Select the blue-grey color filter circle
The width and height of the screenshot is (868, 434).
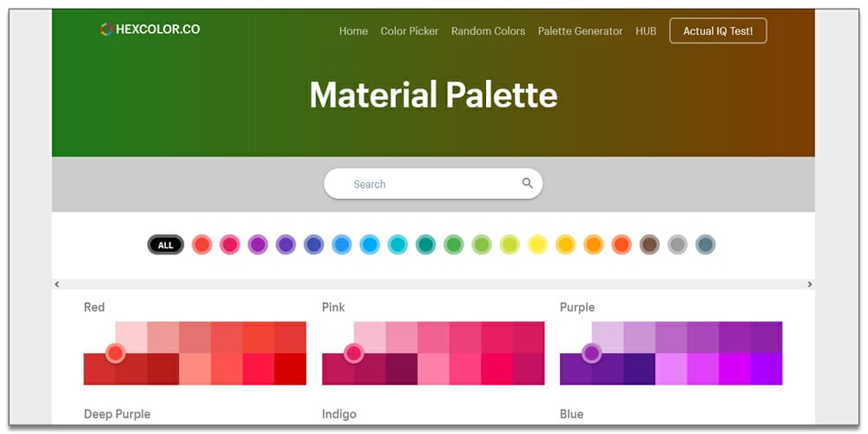[x=705, y=245]
